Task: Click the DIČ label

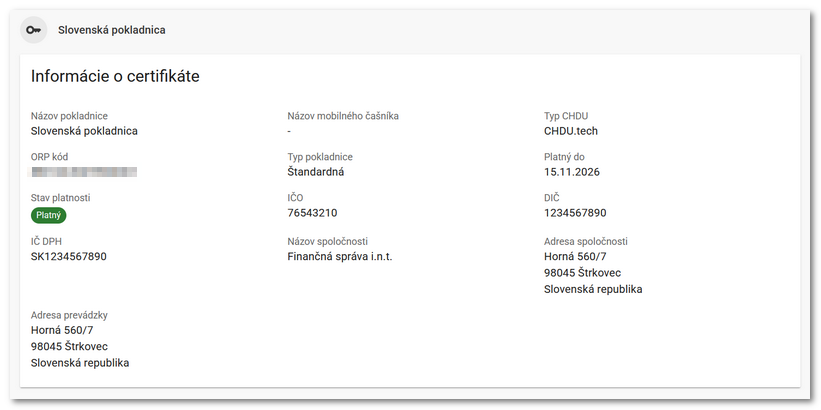Action: 552,197
